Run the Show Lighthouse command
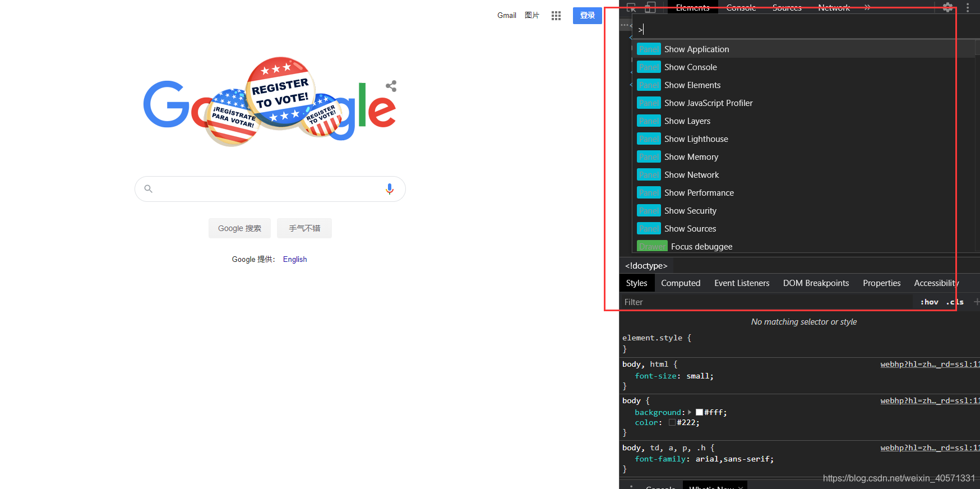980x489 pixels. (x=803, y=139)
